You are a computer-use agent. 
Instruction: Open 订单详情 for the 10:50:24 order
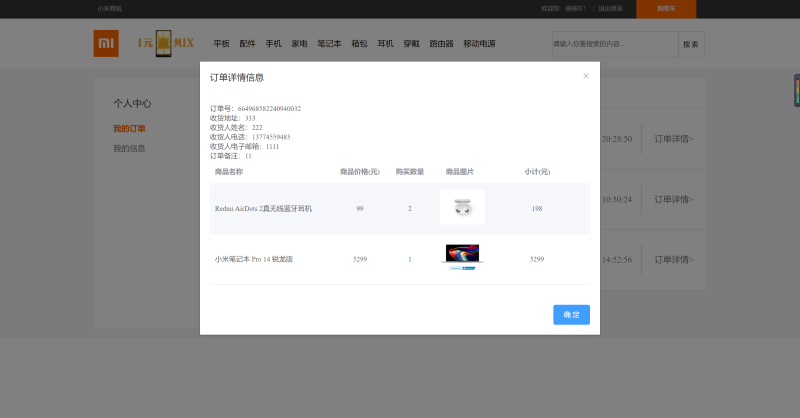[674, 200]
